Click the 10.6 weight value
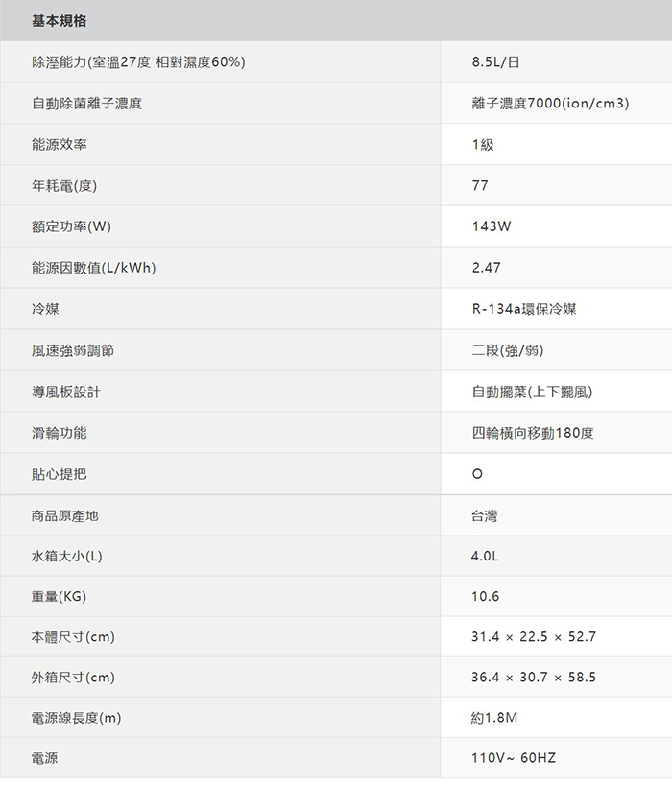This screenshot has width=672, height=786. [486, 597]
